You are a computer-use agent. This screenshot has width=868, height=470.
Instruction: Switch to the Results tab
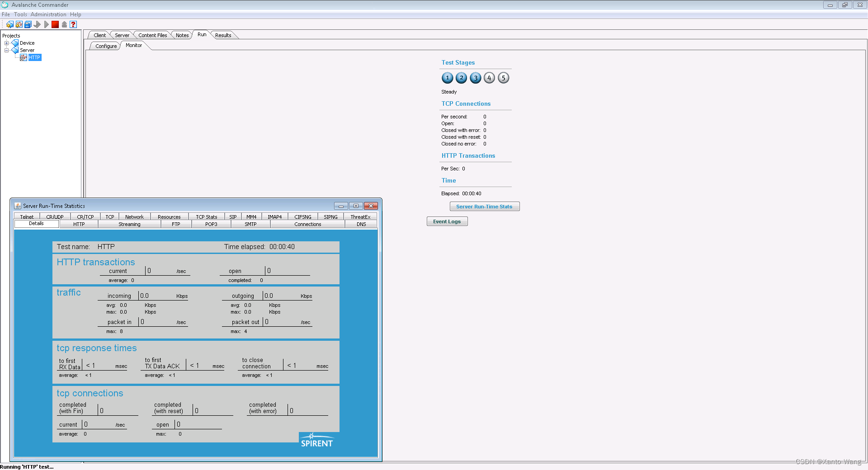coord(223,35)
